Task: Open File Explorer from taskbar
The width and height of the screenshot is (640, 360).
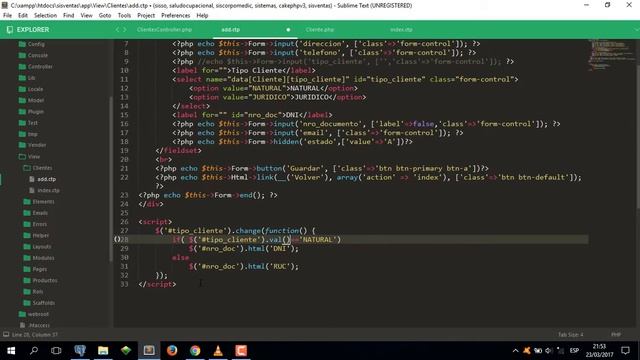Action: pyautogui.click(x=103, y=351)
